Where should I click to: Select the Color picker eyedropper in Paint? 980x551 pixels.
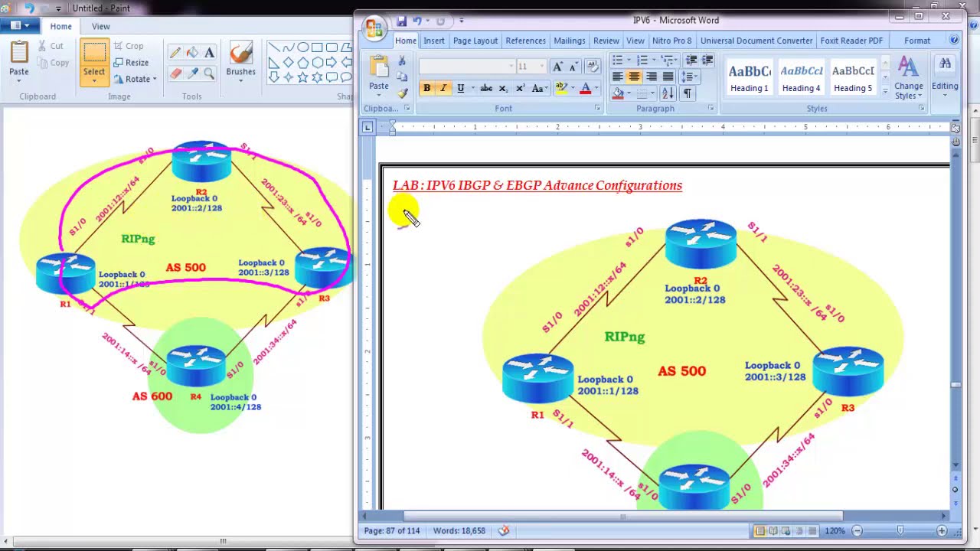(x=192, y=73)
